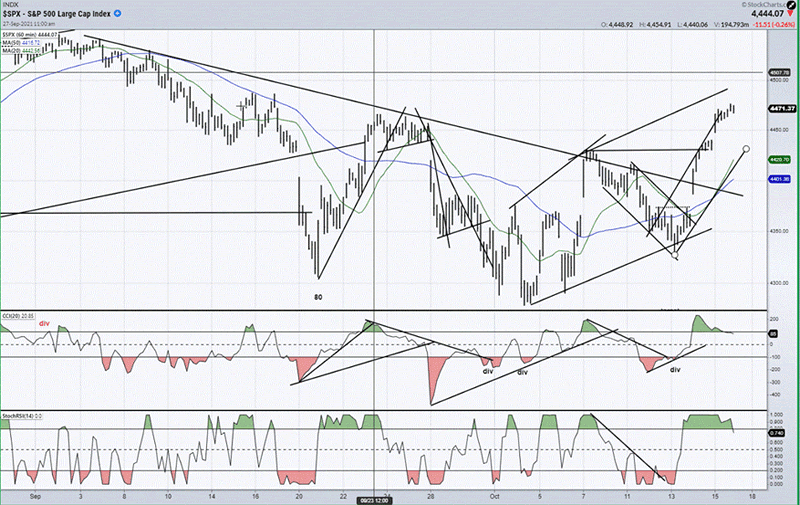Select the 80 text annotation under the low
The height and width of the screenshot is (505, 800).
318,297
